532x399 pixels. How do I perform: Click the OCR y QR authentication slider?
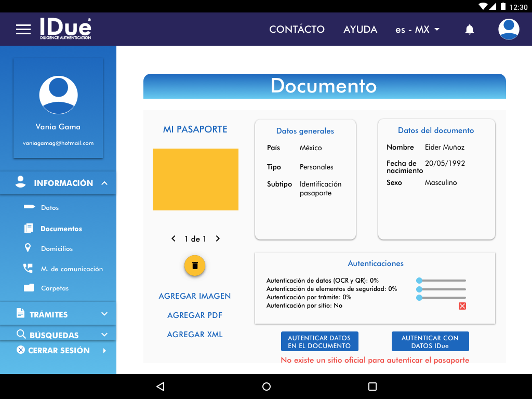click(442, 281)
